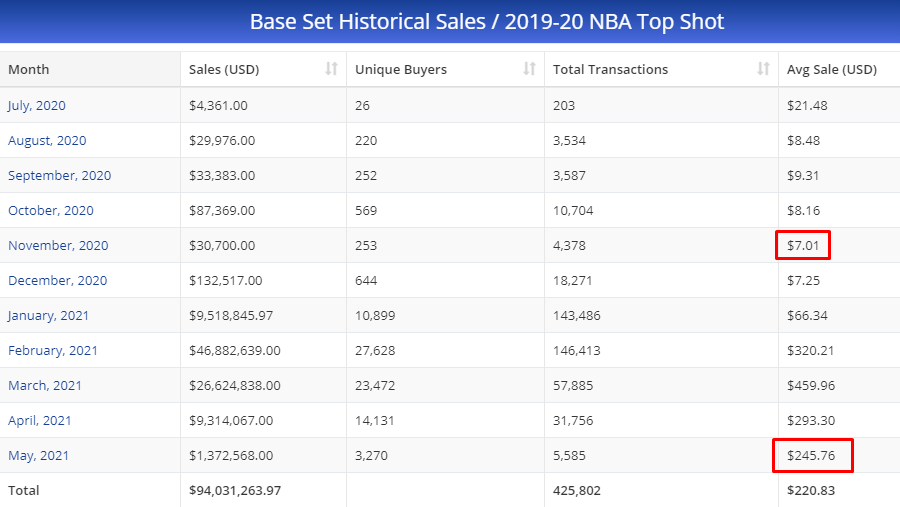
Task: Click the Month column header
Action: [90, 69]
